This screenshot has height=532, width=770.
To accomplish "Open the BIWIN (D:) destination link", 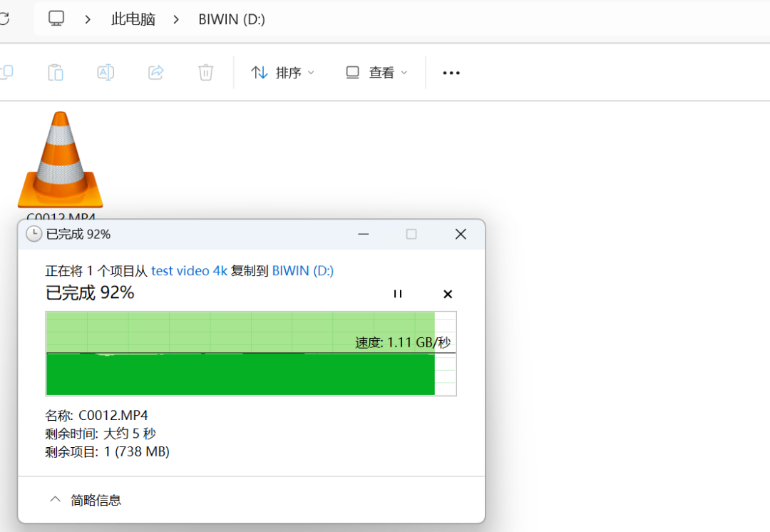I will (303, 271).
